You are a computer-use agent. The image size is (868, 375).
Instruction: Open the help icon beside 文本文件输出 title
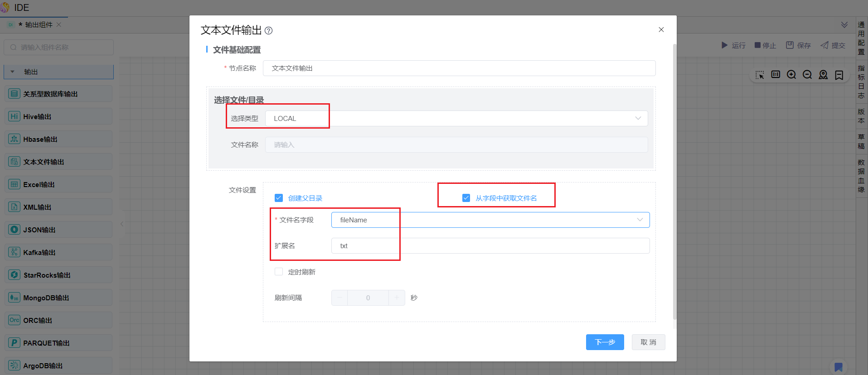[x=268, y=31]
